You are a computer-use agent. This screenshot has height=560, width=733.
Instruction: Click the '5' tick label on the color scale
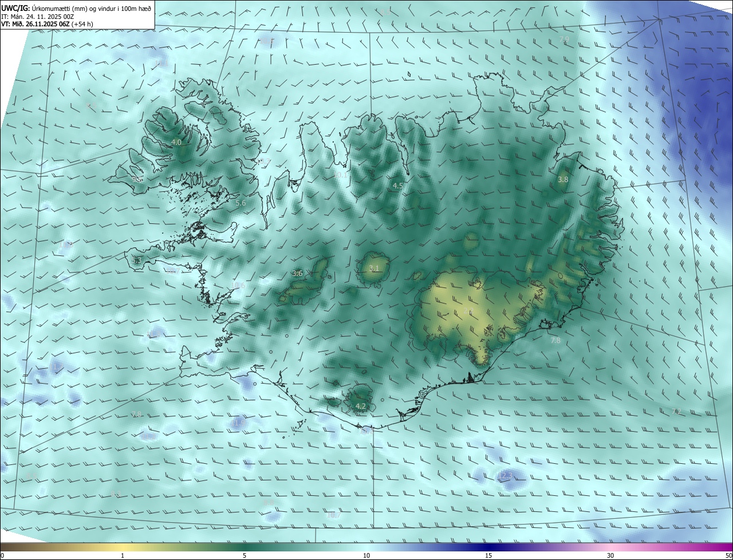tap(245, 555)
